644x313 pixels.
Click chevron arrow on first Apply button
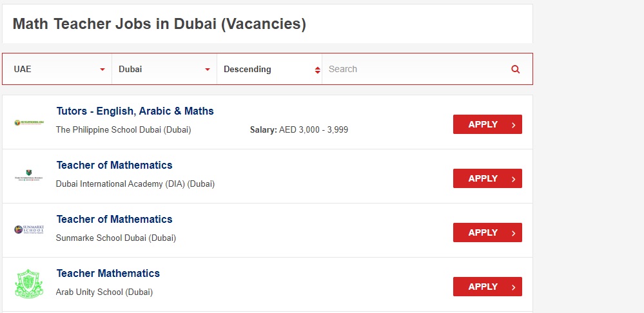(513, 125)
